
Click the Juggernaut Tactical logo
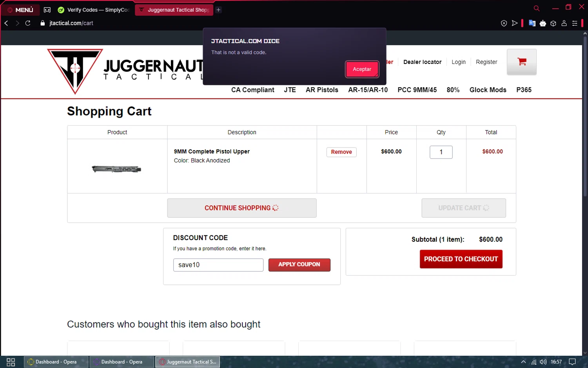pyautogui.click(x=125, y=71)
